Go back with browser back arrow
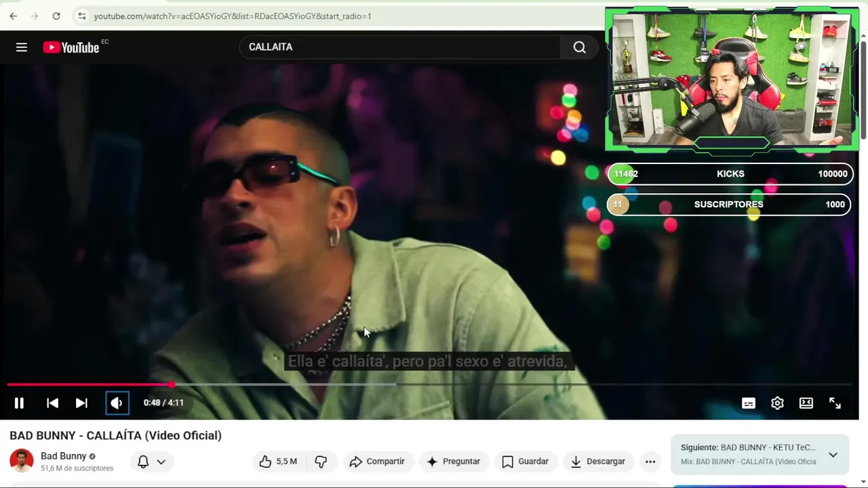The image size is (868, 488). tap(13, 16)
